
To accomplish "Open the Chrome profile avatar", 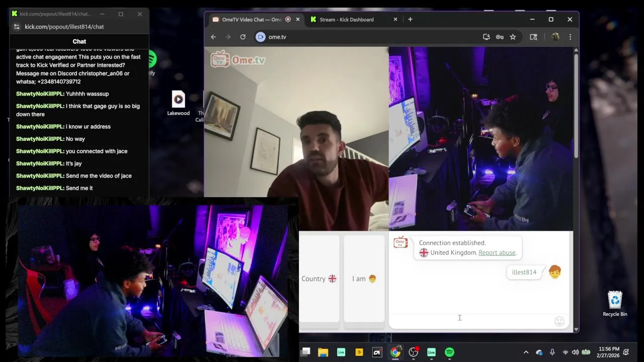I will [x=555, y=37].
